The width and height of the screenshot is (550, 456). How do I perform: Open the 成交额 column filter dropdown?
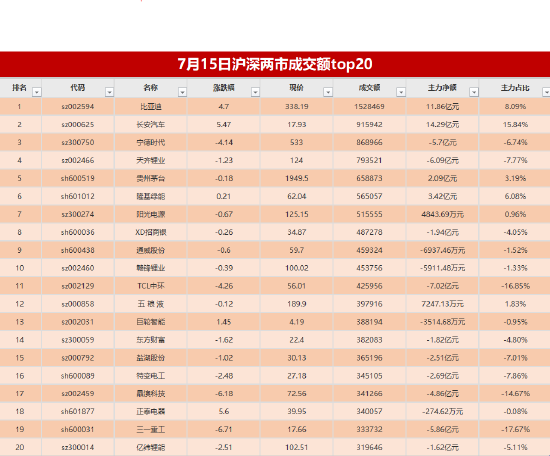tap(401, 92)
